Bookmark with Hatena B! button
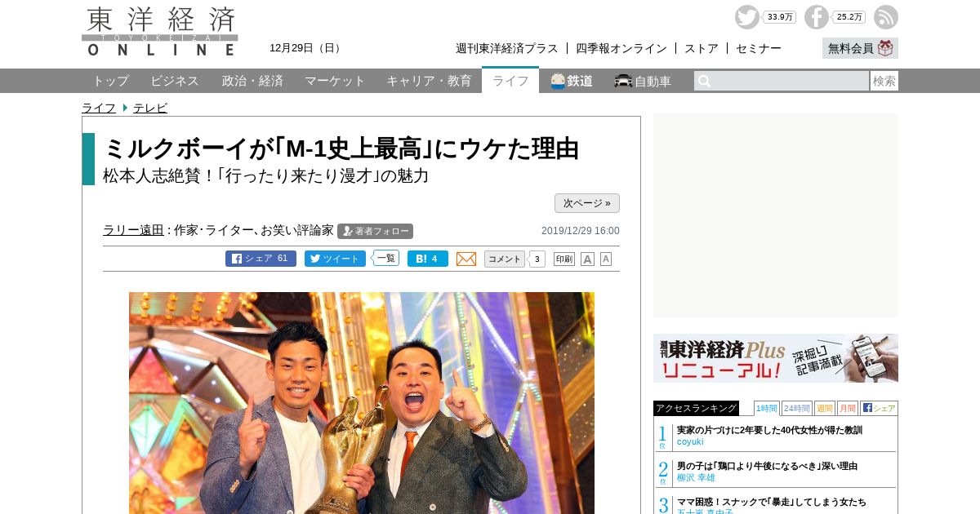 pos(428,259)
